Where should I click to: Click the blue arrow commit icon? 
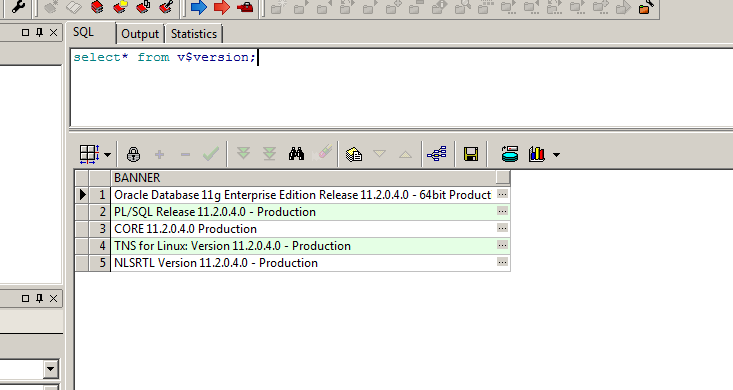coord(199,7)
